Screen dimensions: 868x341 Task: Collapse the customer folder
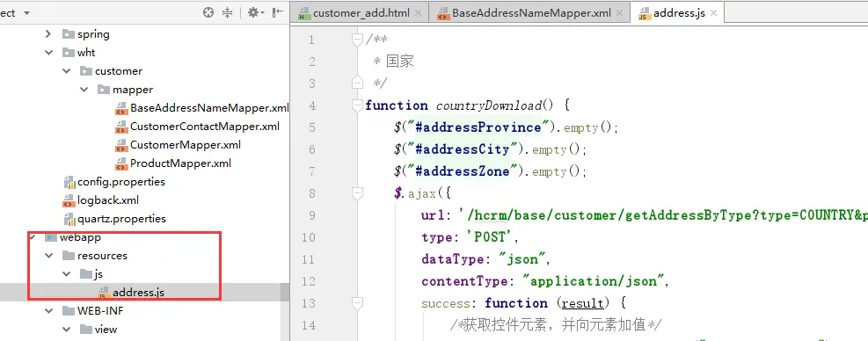pos(67,71)
